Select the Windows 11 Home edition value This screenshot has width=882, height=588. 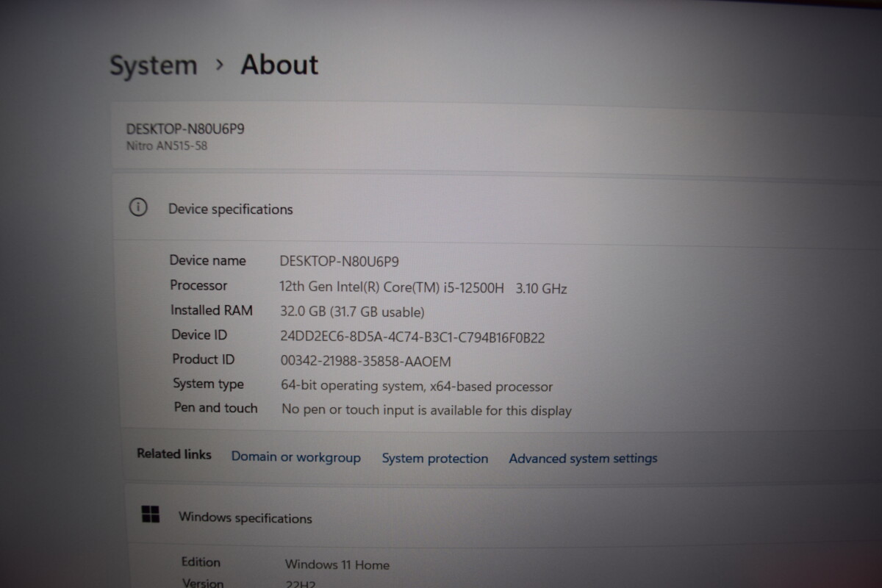337,564
